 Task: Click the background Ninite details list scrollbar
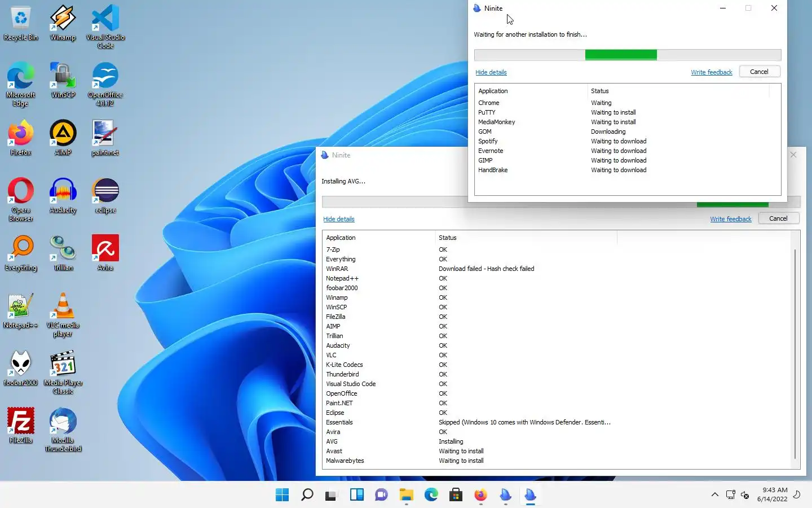(795, 353)
